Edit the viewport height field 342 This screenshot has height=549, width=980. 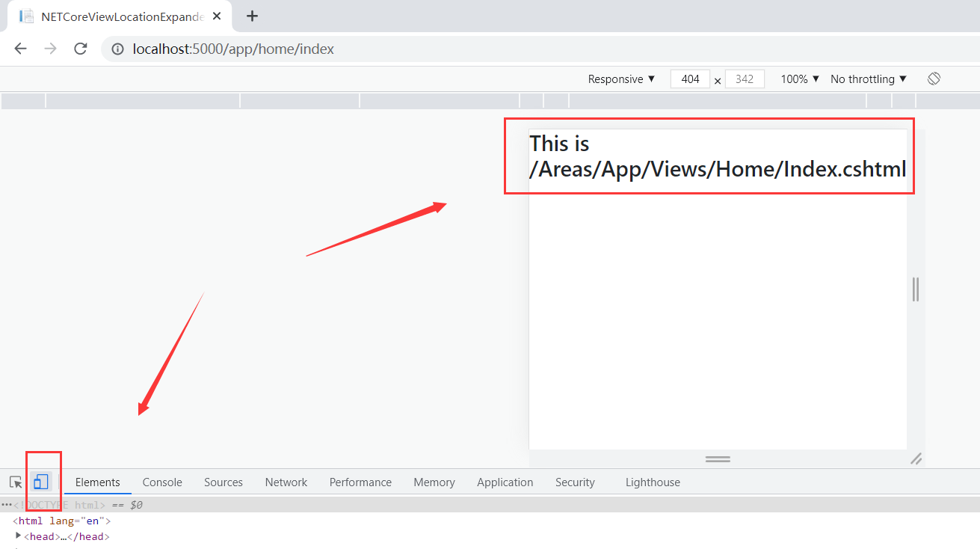[745, 79]
